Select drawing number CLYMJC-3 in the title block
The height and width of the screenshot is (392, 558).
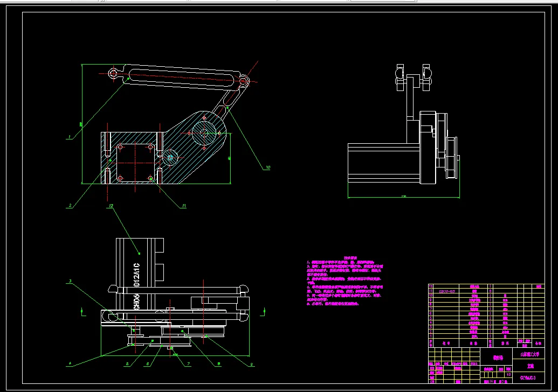(528, 378)
